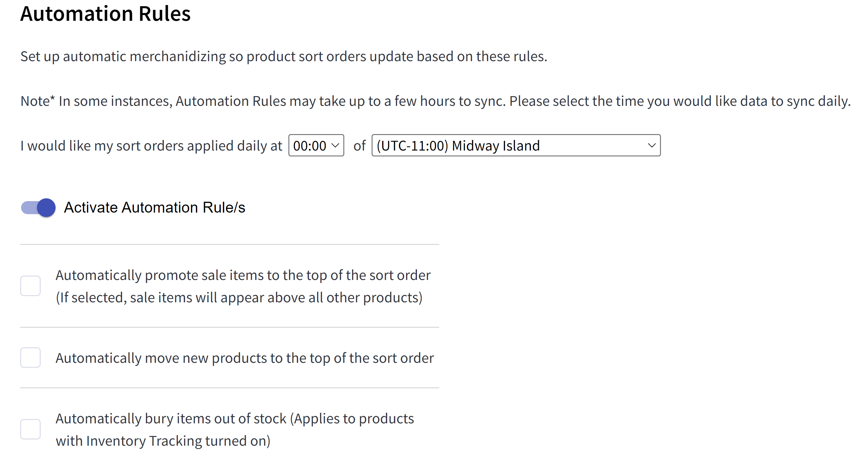868x455 pixels.
Task: Click the chevron on the time selector
Action: click(335, 145)
